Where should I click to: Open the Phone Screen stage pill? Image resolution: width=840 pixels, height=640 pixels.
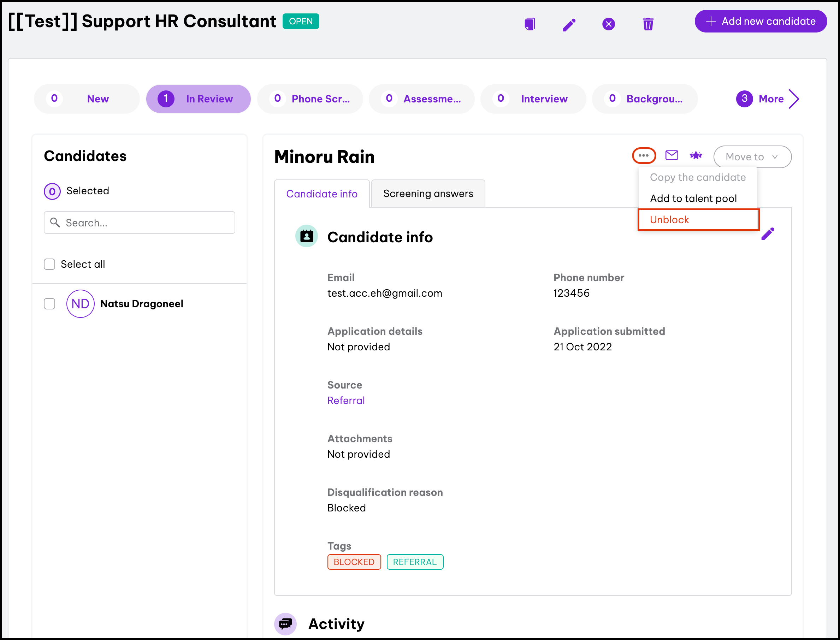[x=310, y=99]
